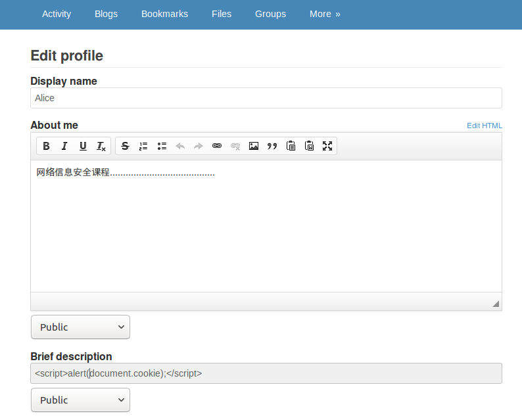This screenshot has width=522, height=420.
Task: Paste as plain text
Action: [x=291, y=146]
